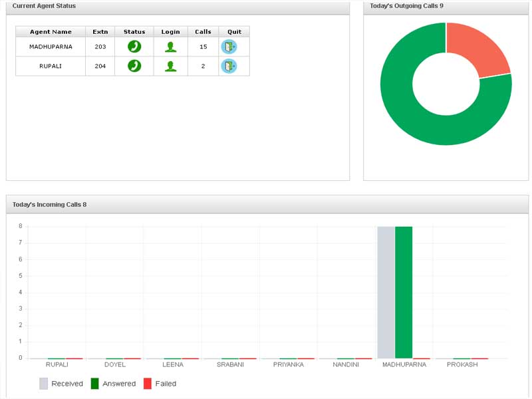Click the orange segment of donut chart
The image size is (532, 399).
[x=479, y=50]
